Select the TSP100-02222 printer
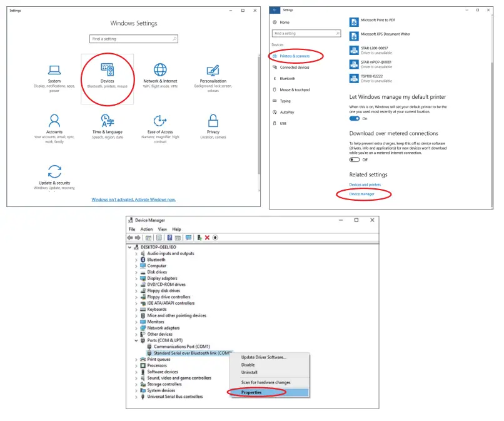 click(x=371, y=78)
